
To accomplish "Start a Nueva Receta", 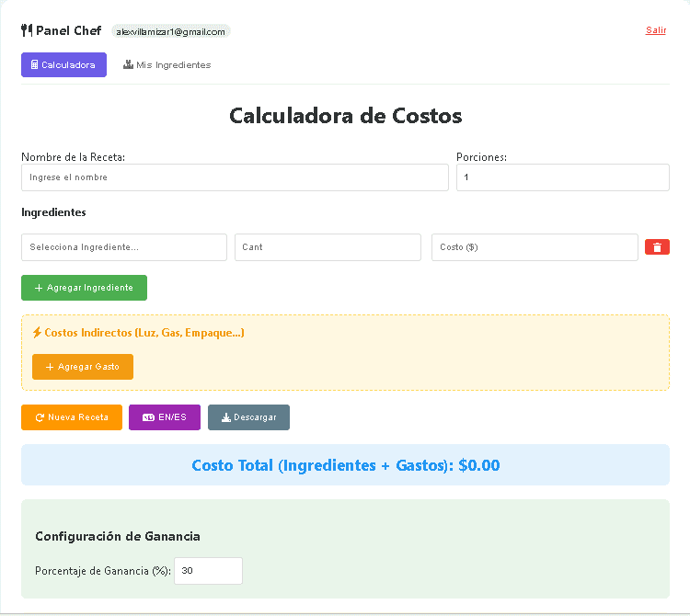I will 72,417.
